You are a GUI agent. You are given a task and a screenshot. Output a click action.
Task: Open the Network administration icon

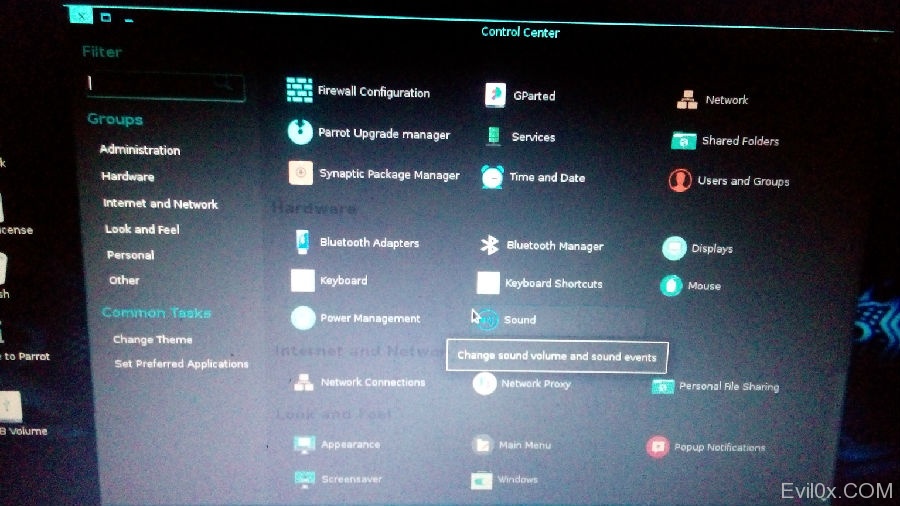[x=687, y=100]
